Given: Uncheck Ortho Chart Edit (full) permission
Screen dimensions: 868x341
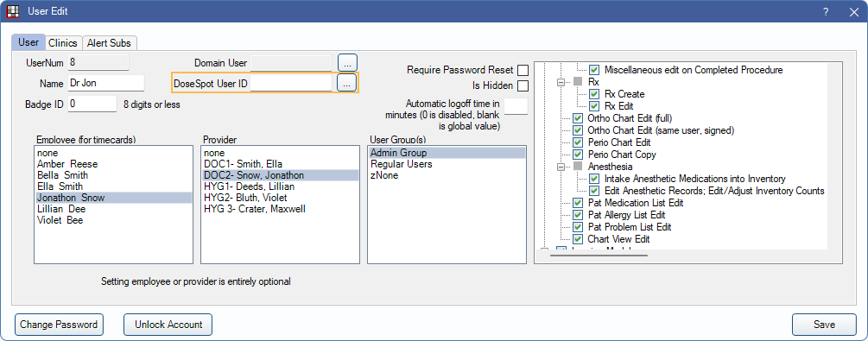Looking at the screenshot, I should tap(578, 118).
